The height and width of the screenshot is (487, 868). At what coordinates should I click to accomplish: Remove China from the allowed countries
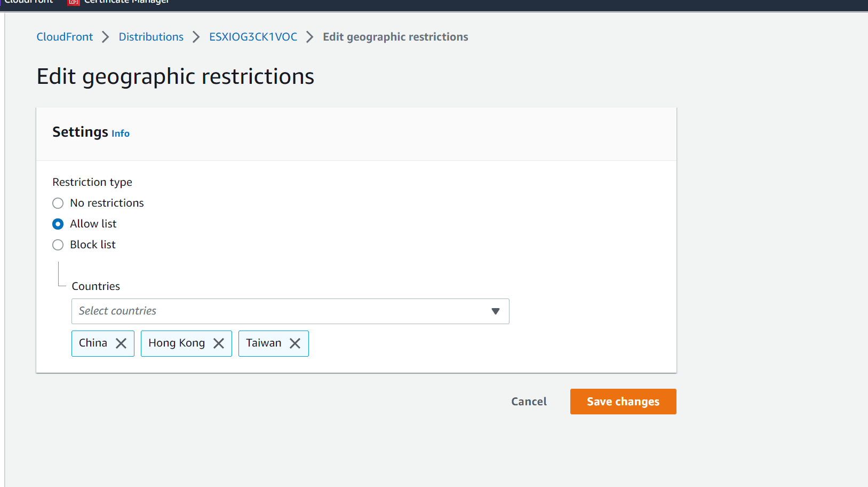122,343
